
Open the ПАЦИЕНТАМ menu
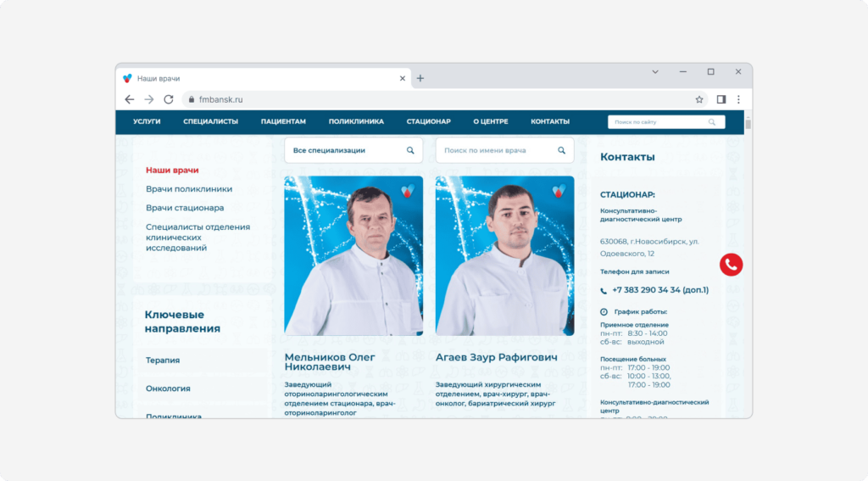(x=283, y=121)
